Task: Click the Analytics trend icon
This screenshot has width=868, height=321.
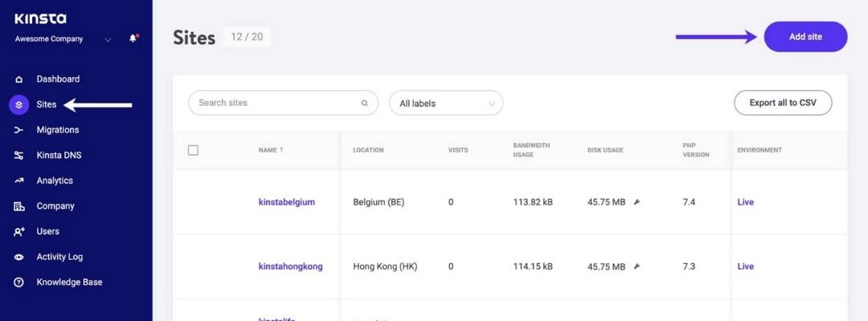Action: pos(18,181)
